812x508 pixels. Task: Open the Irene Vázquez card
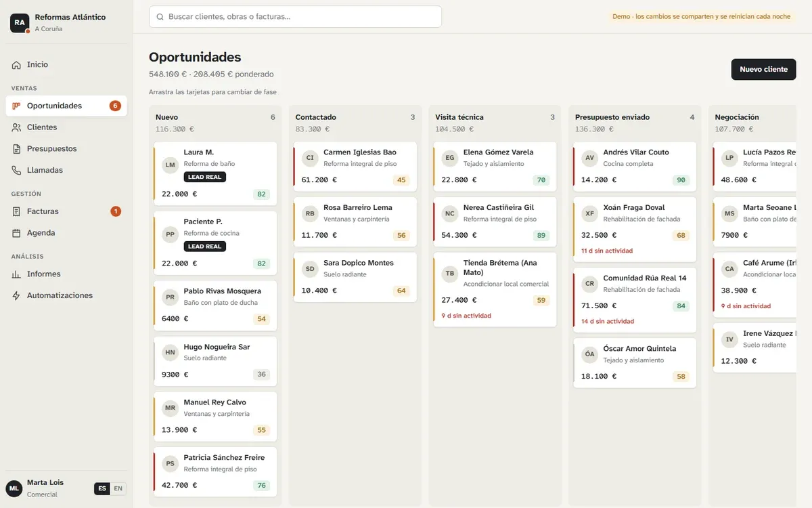(x=754, y=347)
